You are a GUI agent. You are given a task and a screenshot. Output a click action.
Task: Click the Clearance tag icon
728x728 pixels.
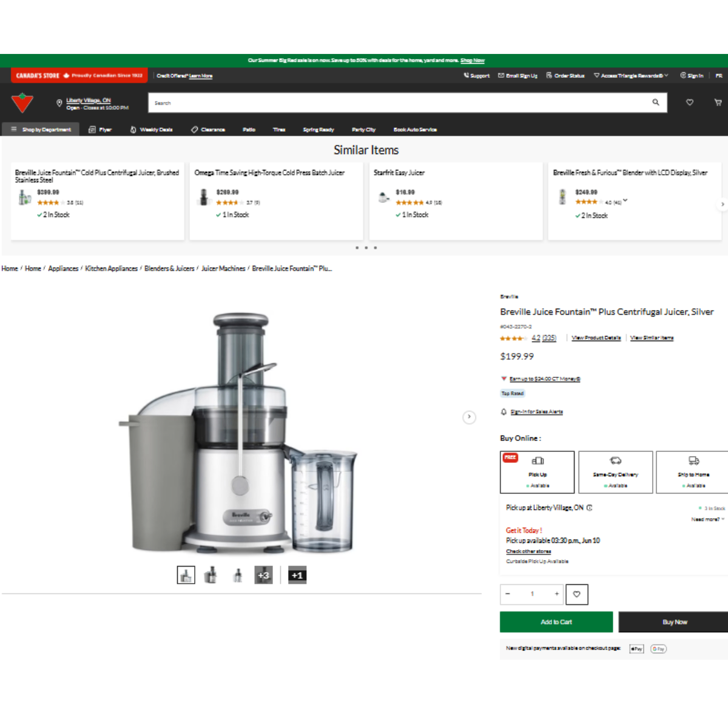click(x=195, y=130)
